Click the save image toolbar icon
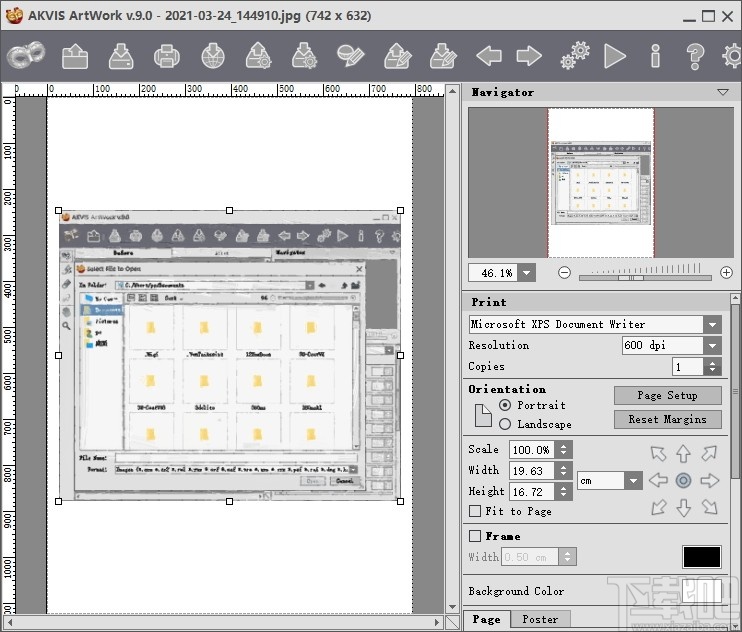This screenshot has width=742, height=632. click(121, 56)
